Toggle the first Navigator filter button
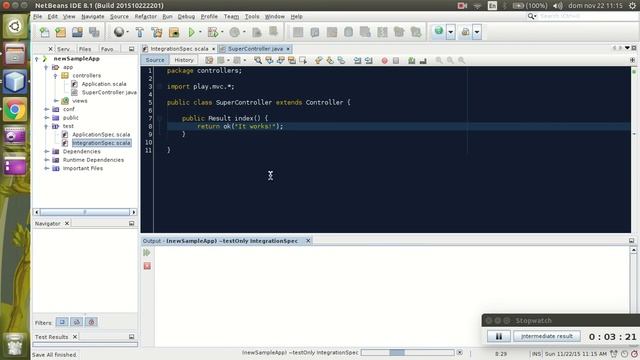Image resolution: width=640 pixels, height=360 pixels. [62, 322]
